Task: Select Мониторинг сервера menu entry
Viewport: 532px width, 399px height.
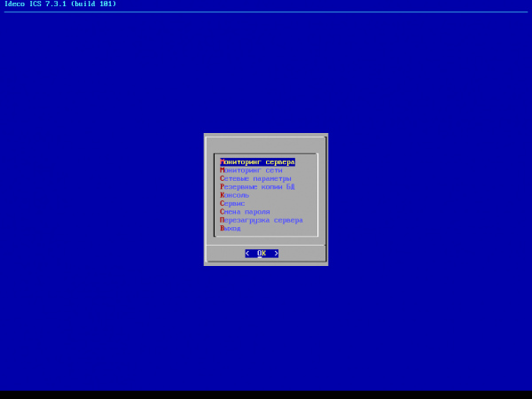Action: 257,162
